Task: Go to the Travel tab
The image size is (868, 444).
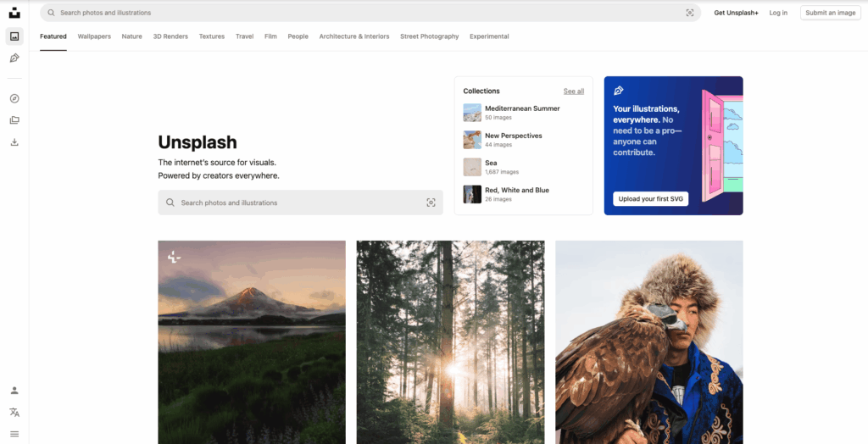Action: 245,36
